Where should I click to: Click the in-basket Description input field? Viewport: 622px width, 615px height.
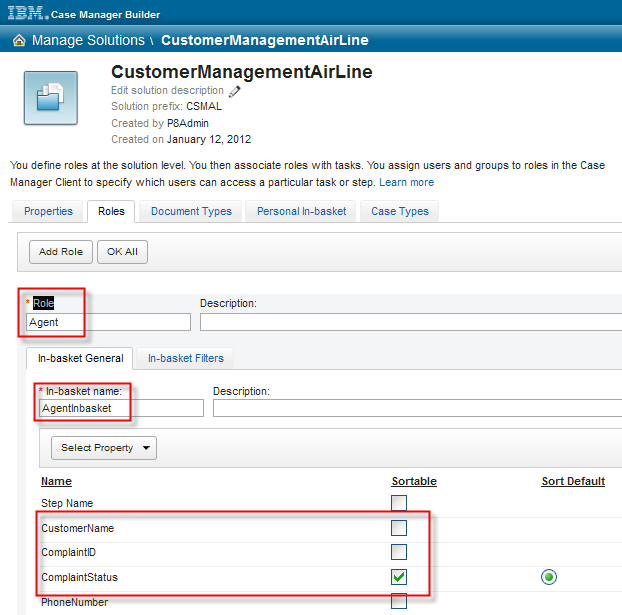pos(417,408)
